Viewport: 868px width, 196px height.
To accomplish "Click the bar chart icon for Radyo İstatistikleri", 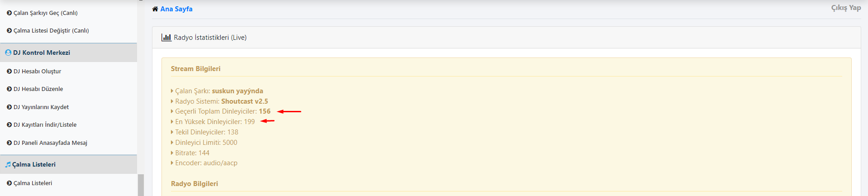I will click(166, 38).
